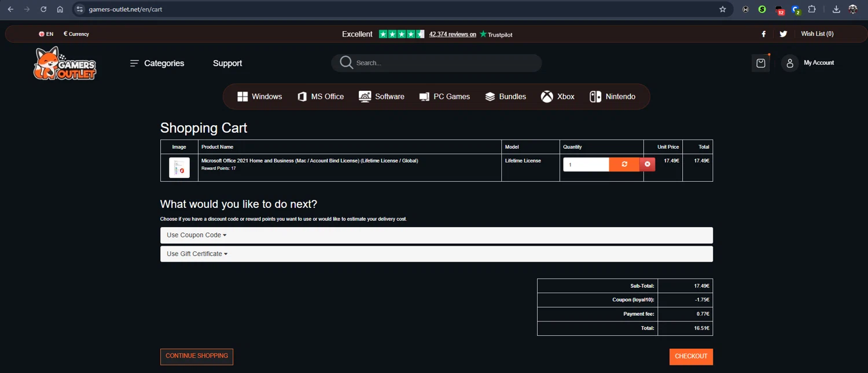The image size is (868, 373).
Task: Open the Support link
Action: [x=227, y=63]
